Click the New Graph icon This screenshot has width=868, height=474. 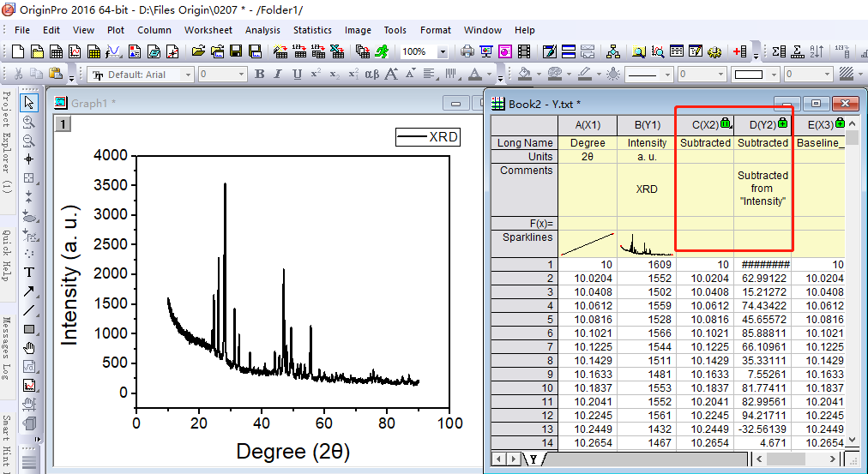click(x=75, y=52)
